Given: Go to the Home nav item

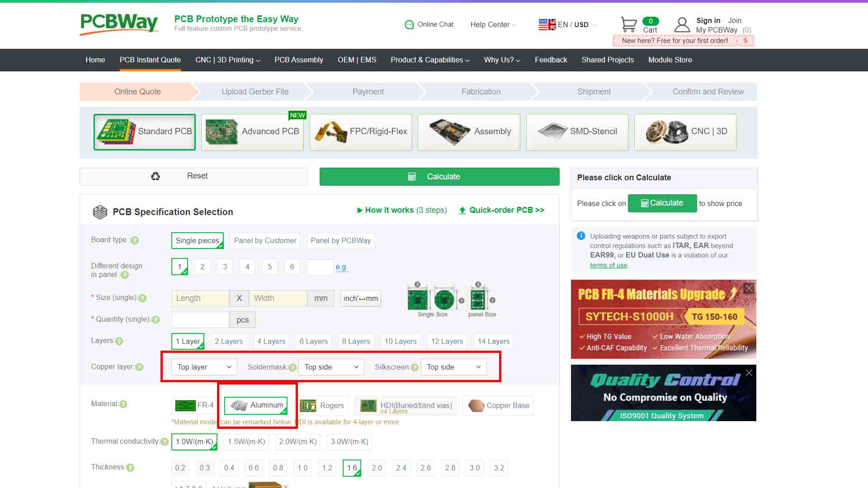Looking at the screenshot, I should pyautogui.click(x=95, y=60).
